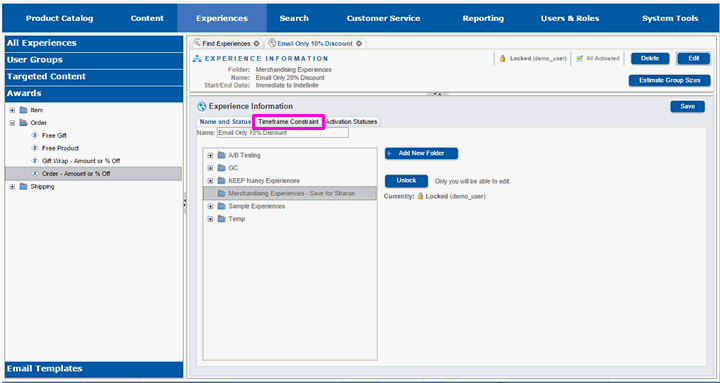720x383 pixels.
Task: Open the Targeted Content sidebar section
Action: 94,77
